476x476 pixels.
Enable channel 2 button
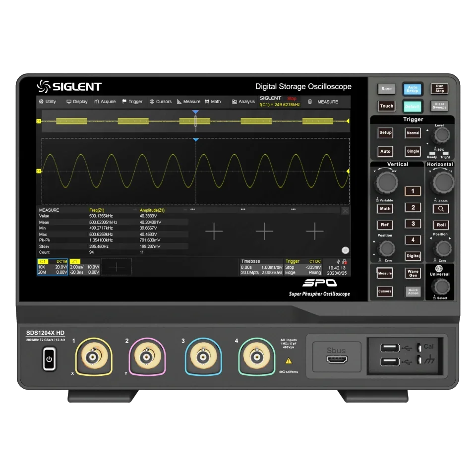413,207
